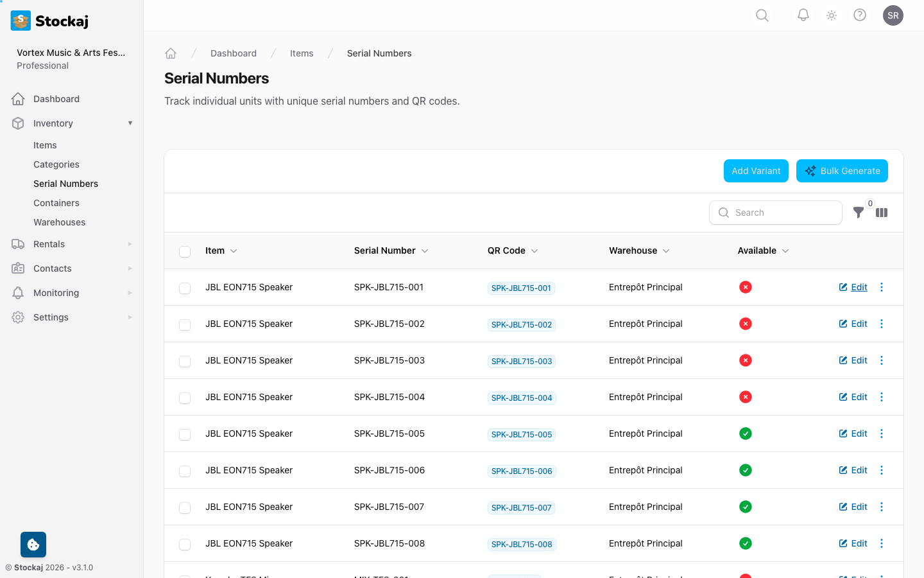Toggle the select-all header checkbox
The width and height of the screenshot is (924, 578).
click(185, 251)
